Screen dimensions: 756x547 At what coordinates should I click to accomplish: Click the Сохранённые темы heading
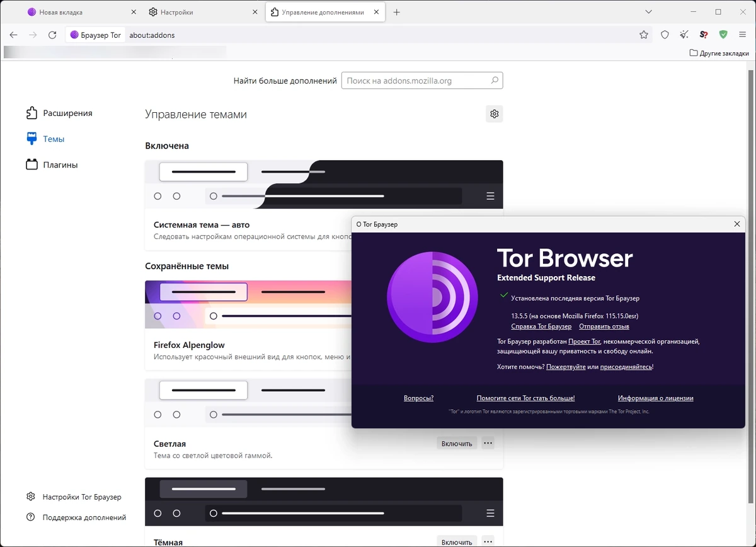(186, 266)
